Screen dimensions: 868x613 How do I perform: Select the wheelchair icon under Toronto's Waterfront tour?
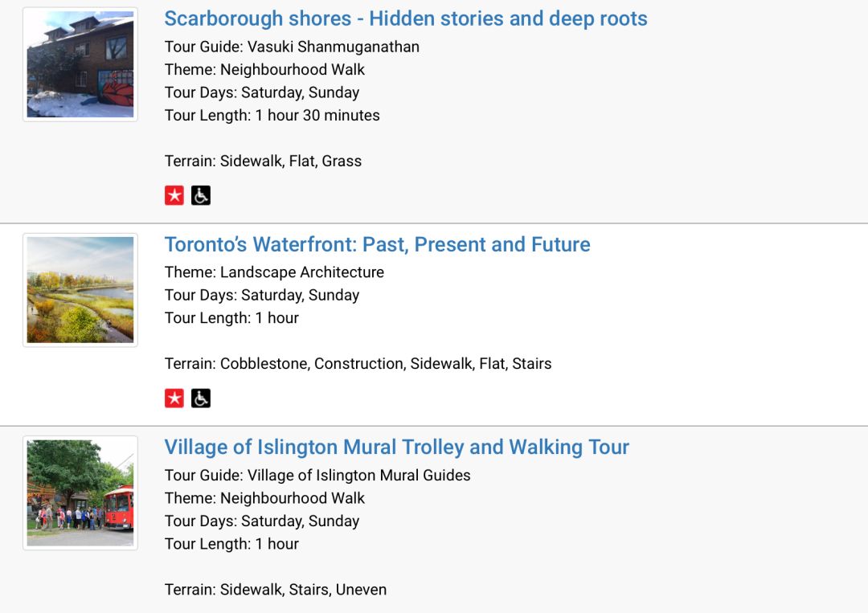(x=201, y=398)
